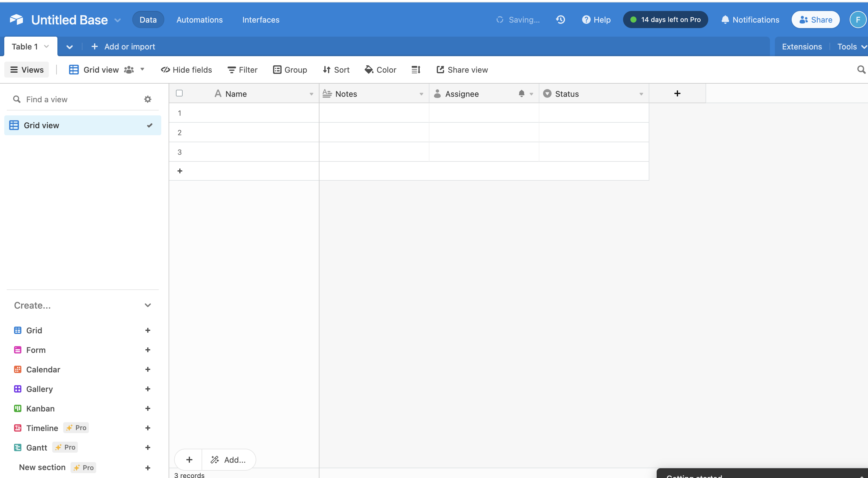868x478 pixels.
Task: Click the Airtable logo icon
Action: [x=16, y=20]
